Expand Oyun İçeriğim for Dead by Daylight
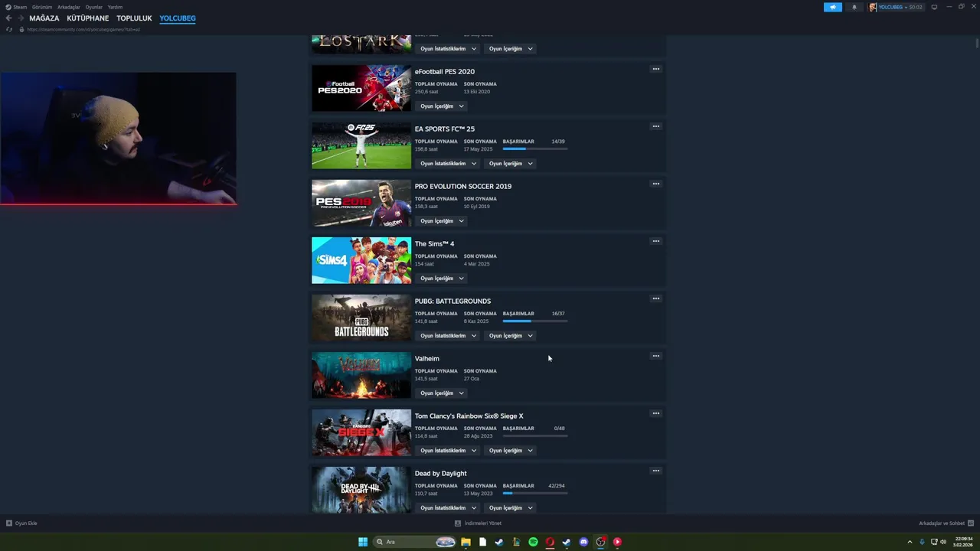Viewport: 980px width, 551px height. tap(511, 508)
